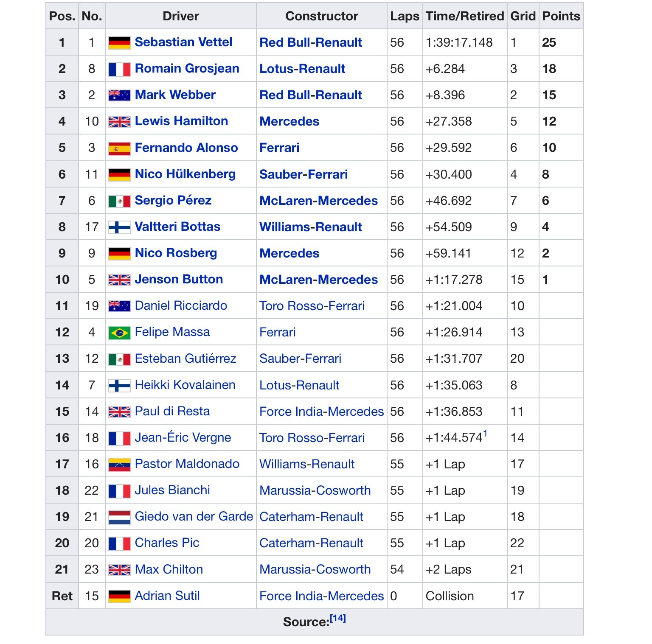Viewport: 652px width, 644px height.
Task: Open the Force India-Mercedes link in Sutil's row
Action: 321,596
